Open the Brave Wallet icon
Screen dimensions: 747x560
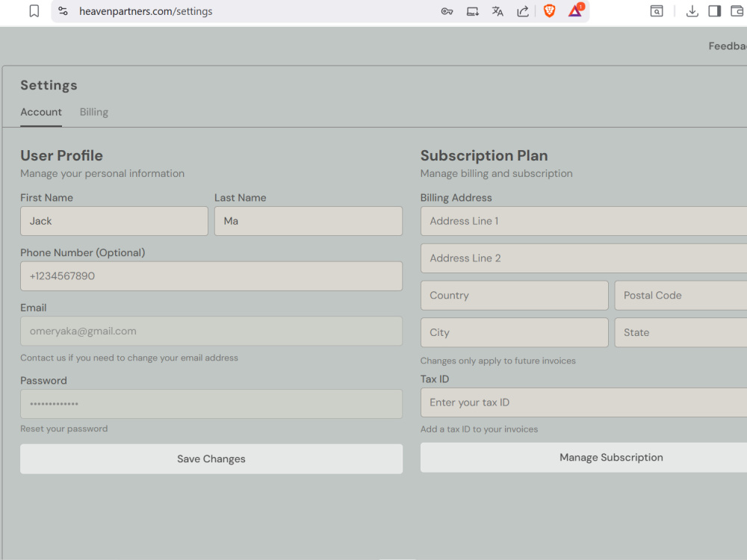[x=738, y=11]
